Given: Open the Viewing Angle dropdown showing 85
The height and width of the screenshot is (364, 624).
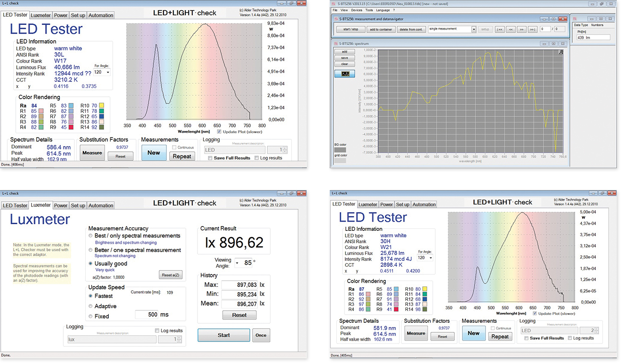Looking at the screenshot, I should (237, 262).
